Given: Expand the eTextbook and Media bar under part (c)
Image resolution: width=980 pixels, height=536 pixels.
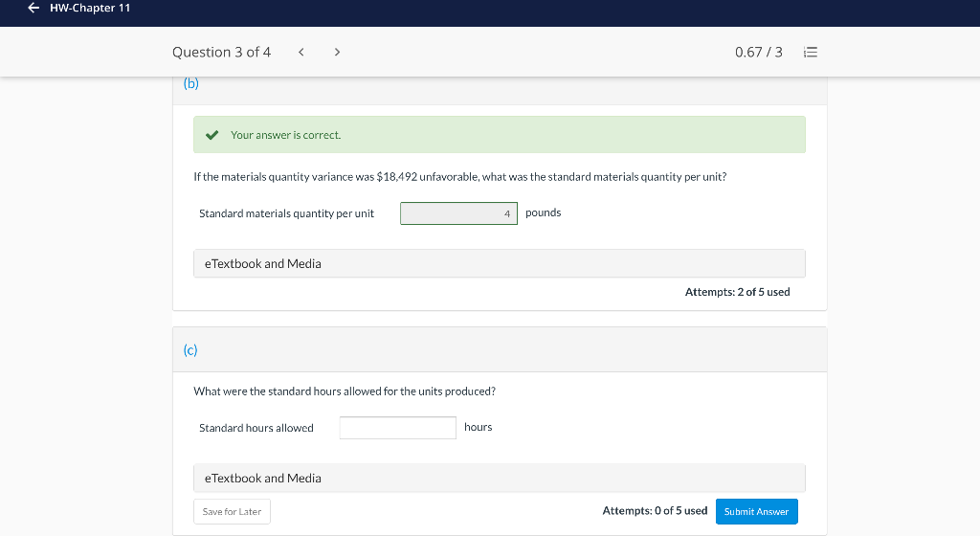Looking at the screenshot, I should click(x=500, y=478).
